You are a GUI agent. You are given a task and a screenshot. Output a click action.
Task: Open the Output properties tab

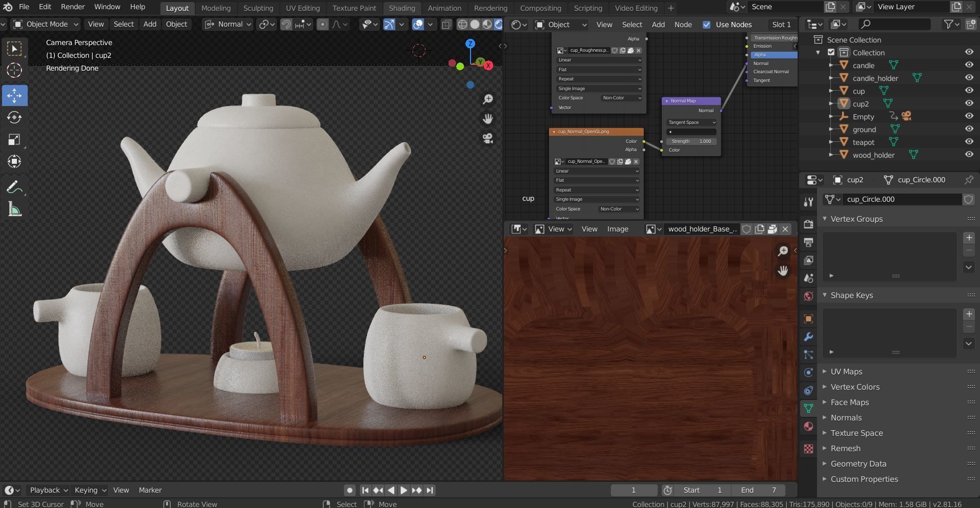(x=808, y=242)
